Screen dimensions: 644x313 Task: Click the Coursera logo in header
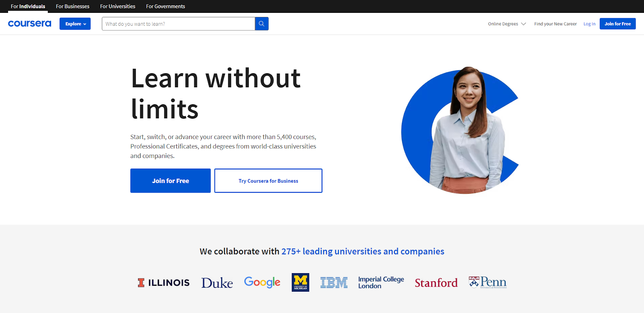pyautogui.click(x=30, y=24)
